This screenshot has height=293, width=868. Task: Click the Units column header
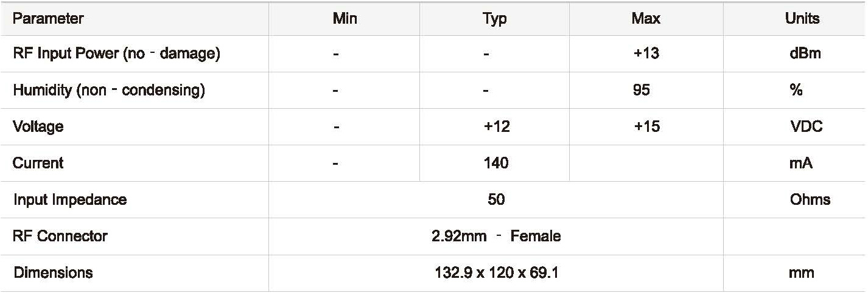click(x=802, y=19)
